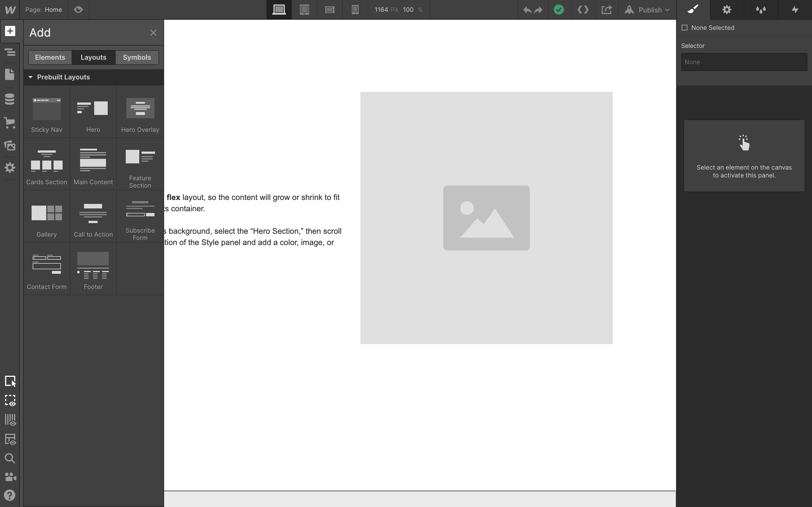Screen dimensions: 812x507
Task: Click the undo arrow in the top bar
Action: pos(527,10)
